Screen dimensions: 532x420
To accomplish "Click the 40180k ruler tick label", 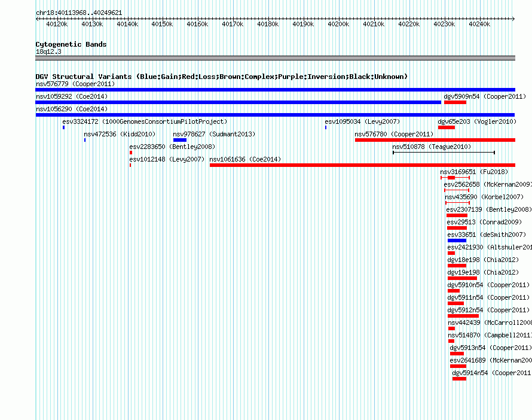I will click(x=268, y=24).
